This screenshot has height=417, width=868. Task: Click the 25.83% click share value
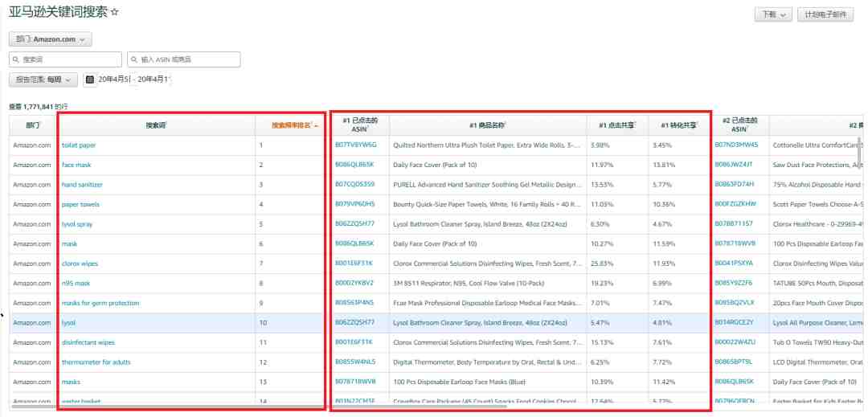[x=600, y=264]
